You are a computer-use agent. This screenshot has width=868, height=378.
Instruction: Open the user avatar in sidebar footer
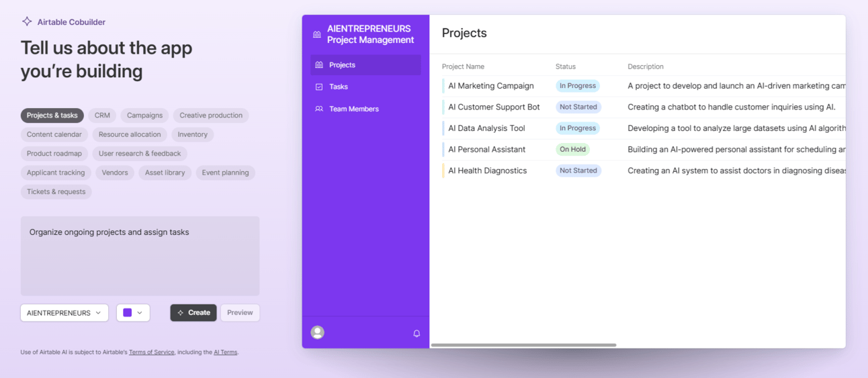(x=318, y=332)
